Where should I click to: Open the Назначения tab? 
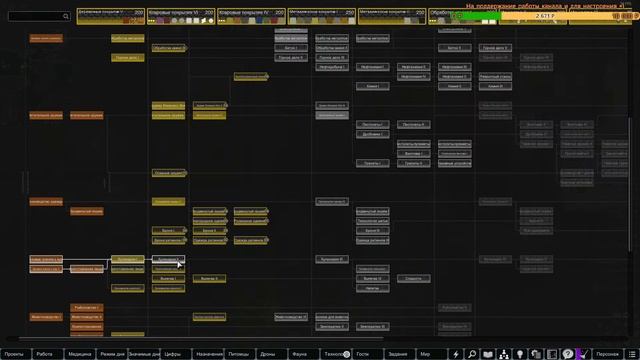(x=208, y=354)
